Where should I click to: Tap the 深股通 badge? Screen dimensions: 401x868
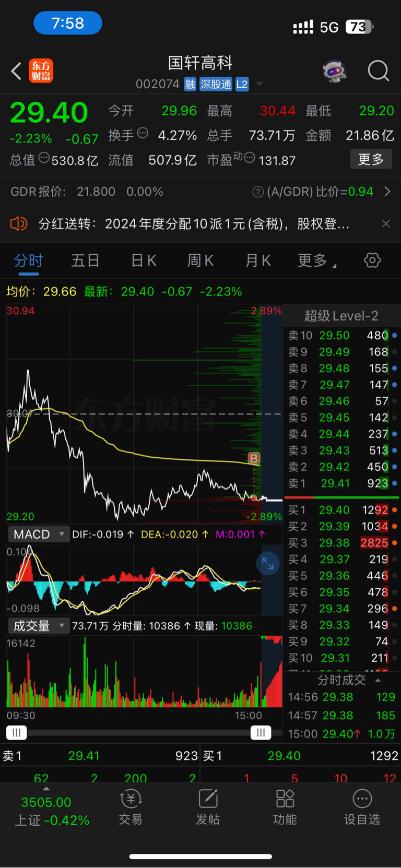(x=216, y=85)
